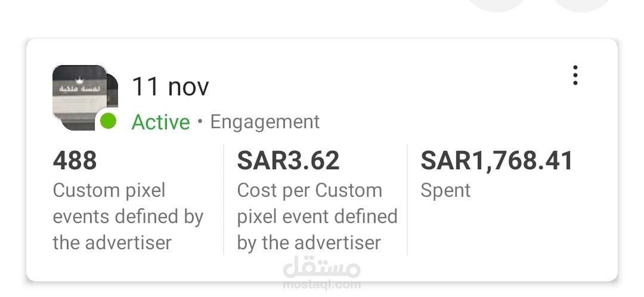Click the green active status dot

[x=108, y=121]
